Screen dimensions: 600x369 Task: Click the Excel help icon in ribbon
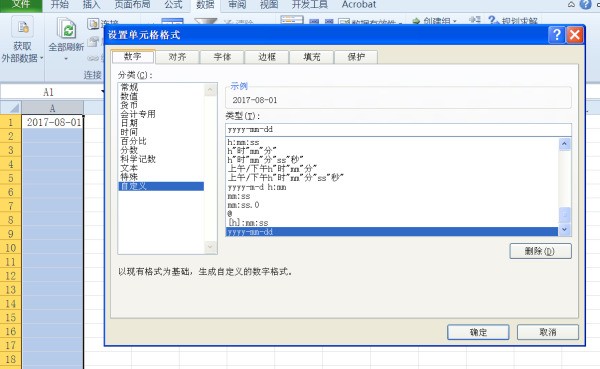coord(585,5)
